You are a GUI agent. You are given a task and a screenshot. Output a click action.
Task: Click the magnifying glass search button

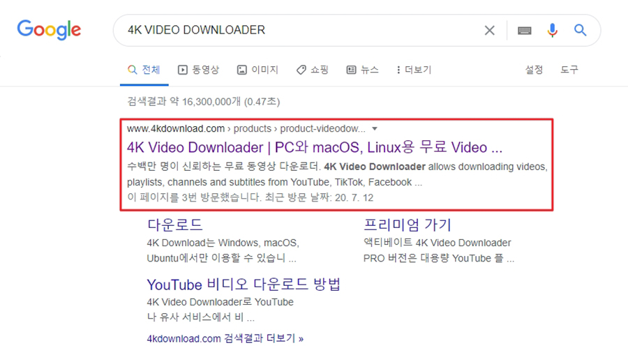click(x=580, y=30)
